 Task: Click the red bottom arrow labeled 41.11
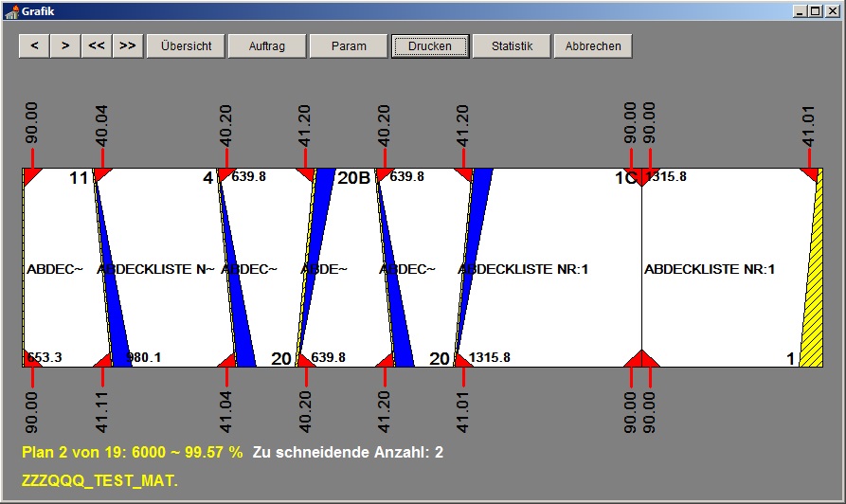click(103, 373)
